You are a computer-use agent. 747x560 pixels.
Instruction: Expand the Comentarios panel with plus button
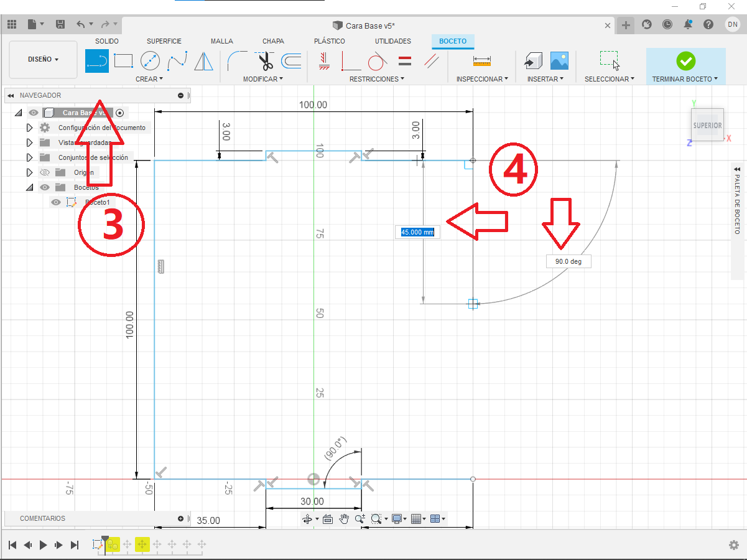[x=181, y=518]
